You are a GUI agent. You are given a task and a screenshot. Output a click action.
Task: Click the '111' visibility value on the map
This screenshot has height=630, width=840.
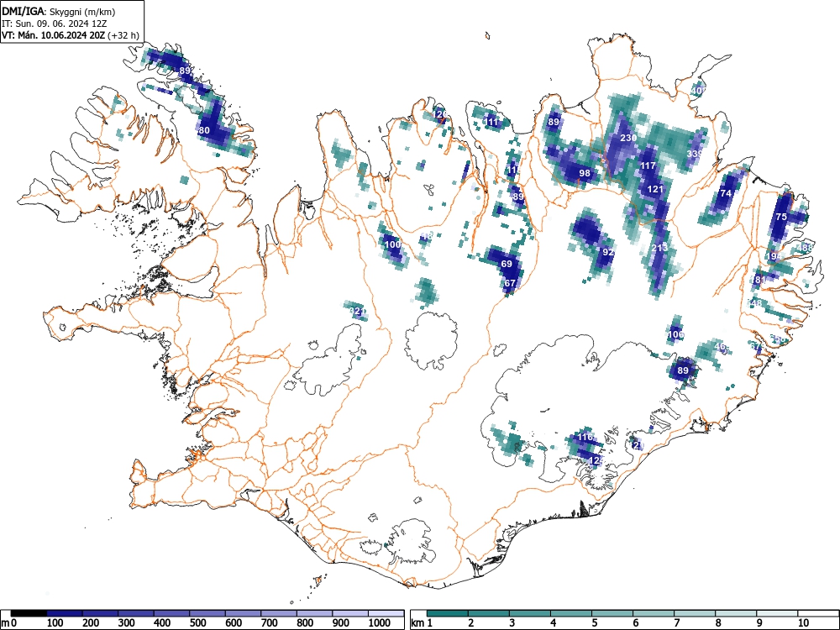491,122
